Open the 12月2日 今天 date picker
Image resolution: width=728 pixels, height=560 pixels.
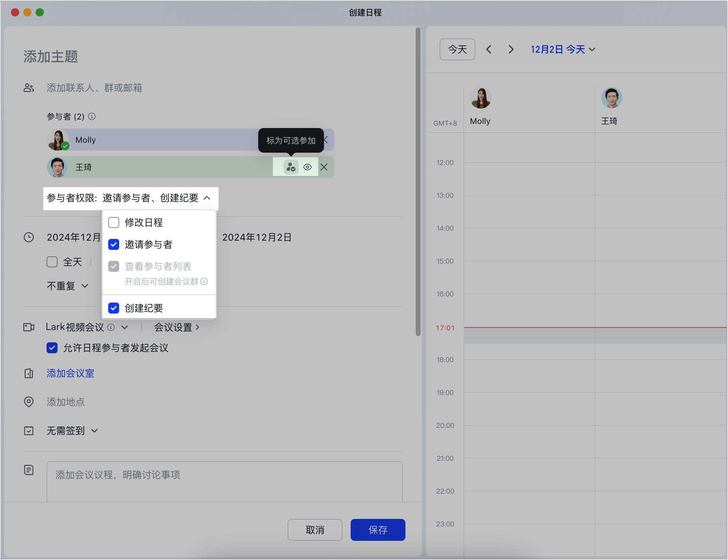pos(563,49)
